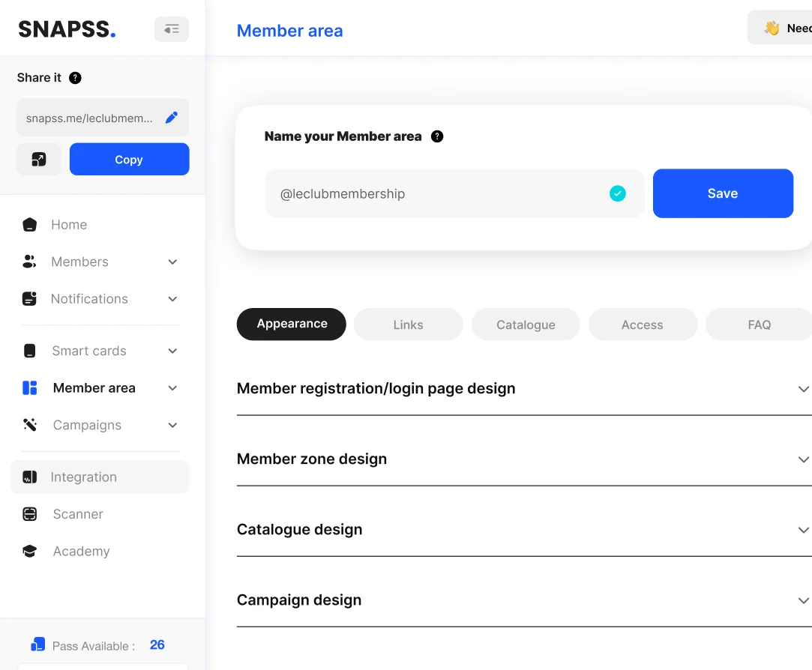This screenshot has height=670, width=812.
Task: Go to the Academy section
Action: (x=81, y=552)
